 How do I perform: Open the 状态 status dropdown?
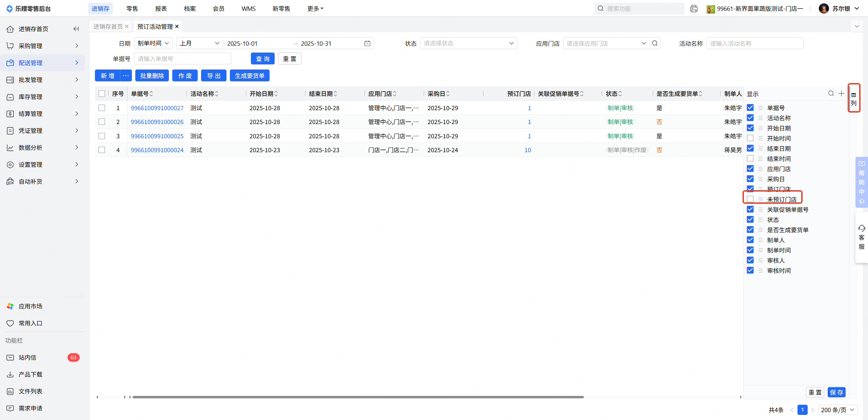coord(468,43)
